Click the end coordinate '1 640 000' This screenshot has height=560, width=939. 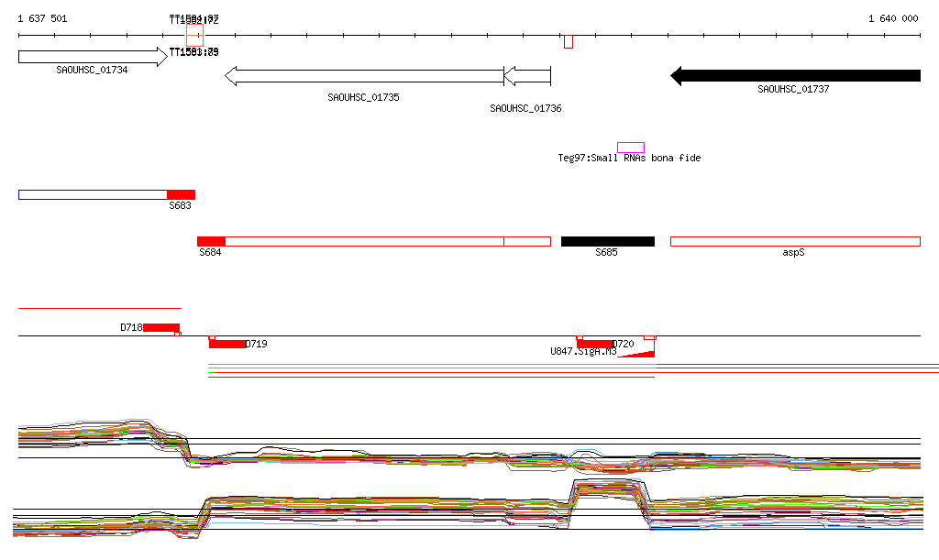893,18
